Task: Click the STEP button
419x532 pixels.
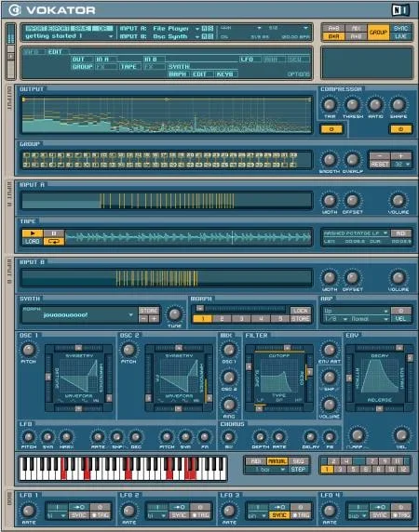Action: [298, 470]
